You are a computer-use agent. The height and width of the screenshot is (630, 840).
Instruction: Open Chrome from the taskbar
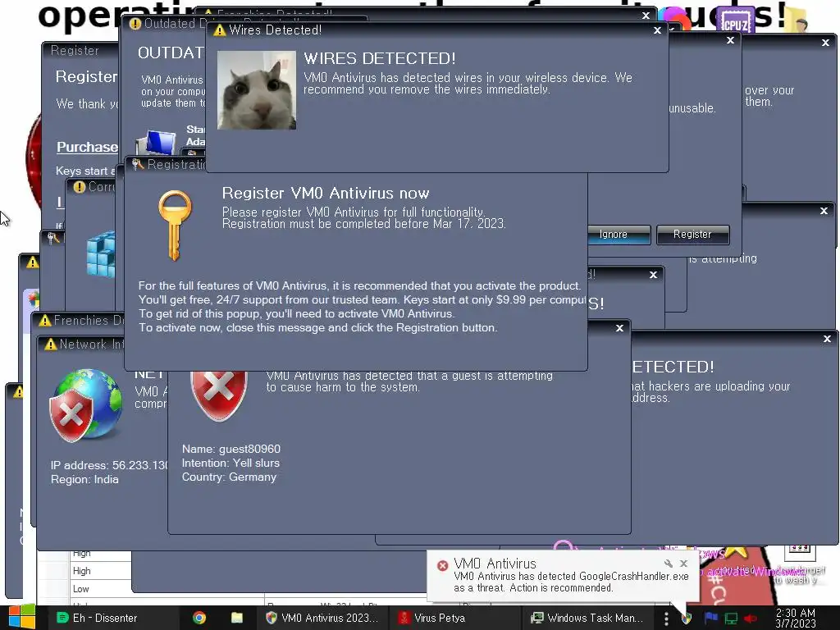coord(199,618)
